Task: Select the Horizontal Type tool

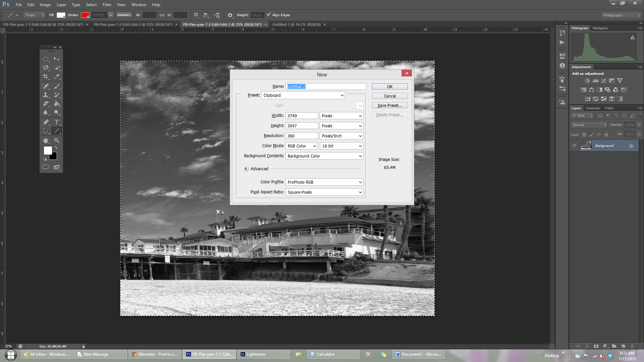Action: 57,122
